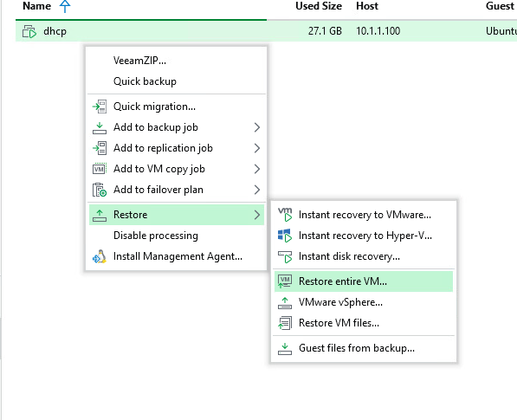Click the 27.1 GB used size cell
This screenshot has width=517, height=420.
(325, 31)
